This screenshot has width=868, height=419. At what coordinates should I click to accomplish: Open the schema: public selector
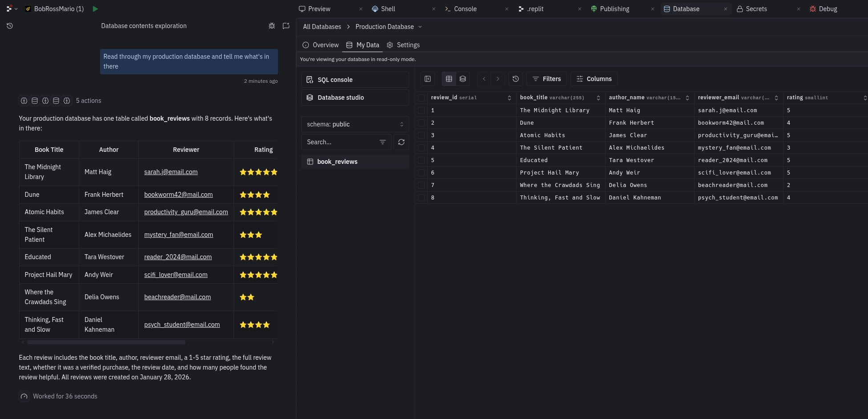pyautogui.click(x=355, y=124)
